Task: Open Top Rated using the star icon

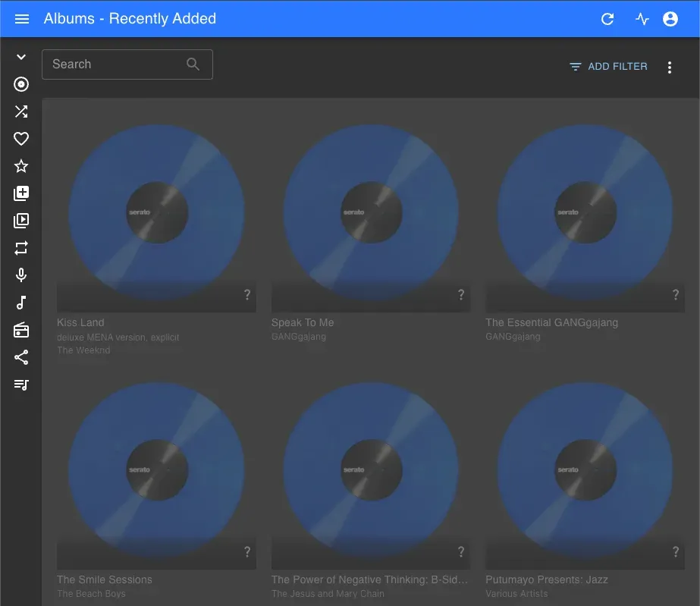Action: [21, 166]
